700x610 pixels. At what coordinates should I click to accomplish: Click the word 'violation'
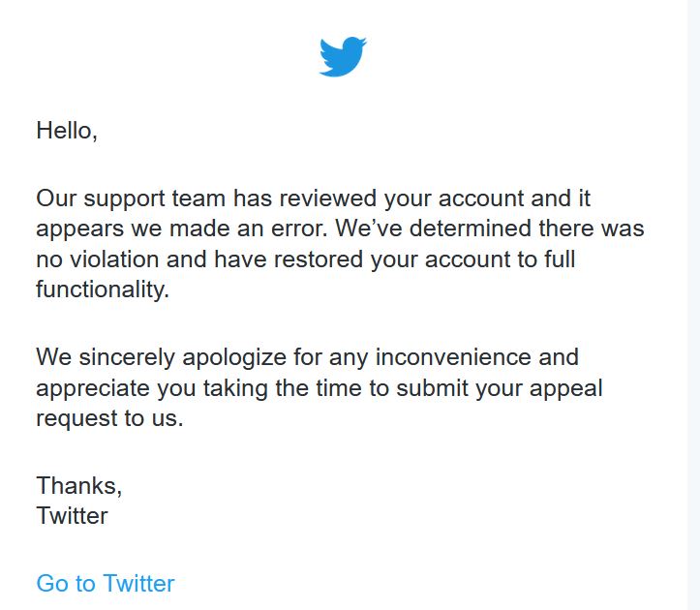pyautogui.click(x=114, y=259)
